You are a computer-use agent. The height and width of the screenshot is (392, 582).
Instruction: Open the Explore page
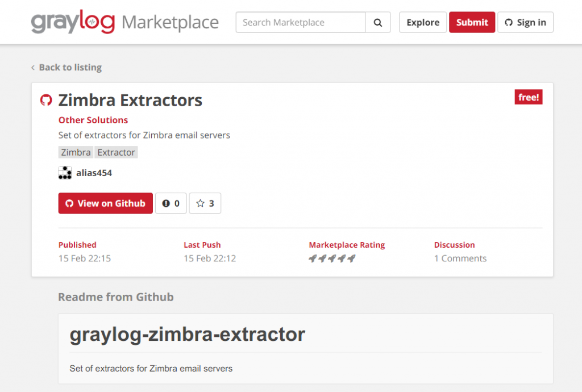pos(423,22)
